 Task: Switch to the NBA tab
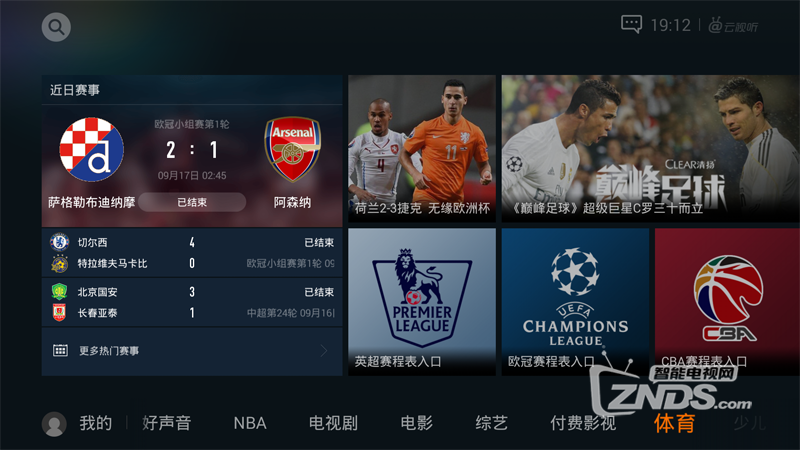click(250, 423)
